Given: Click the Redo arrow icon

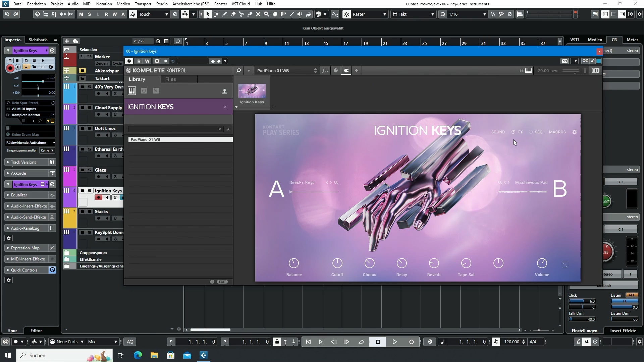Looking at the screenshot, I should tap(15, 14).
